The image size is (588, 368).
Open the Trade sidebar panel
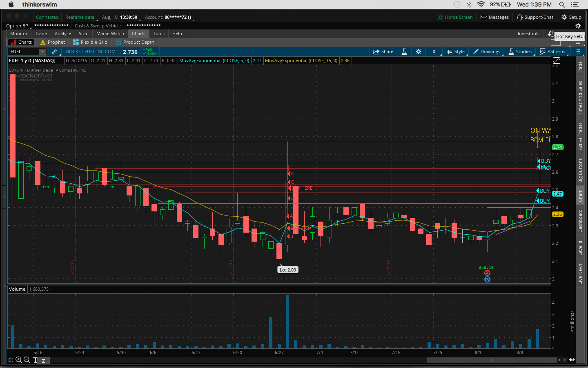pyautogui.click(x=580, y=67)
